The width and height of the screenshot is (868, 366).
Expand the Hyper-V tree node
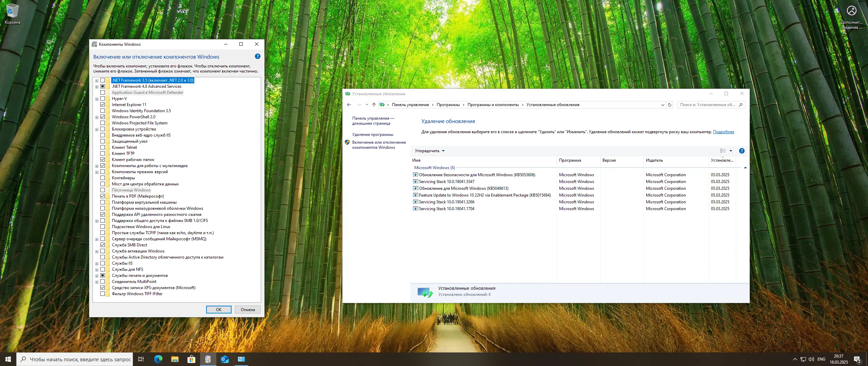pyautogui.click(x=97, y=99)
